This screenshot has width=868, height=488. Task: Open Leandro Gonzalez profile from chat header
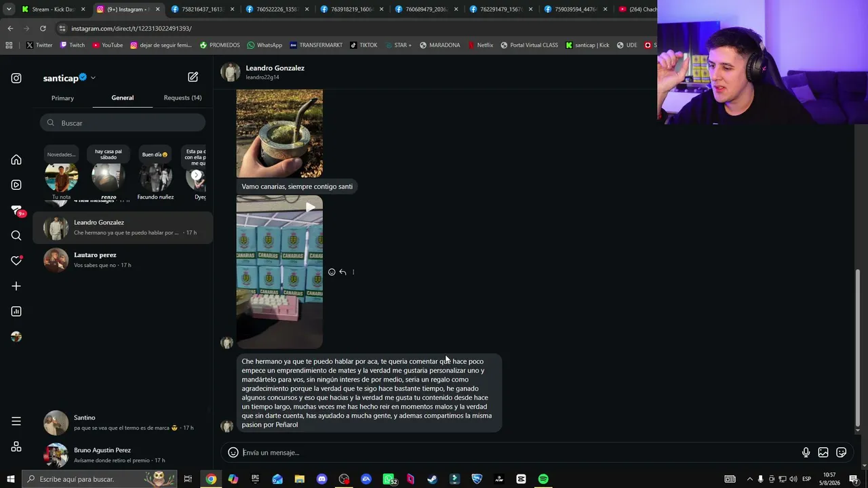click(275, 72)
